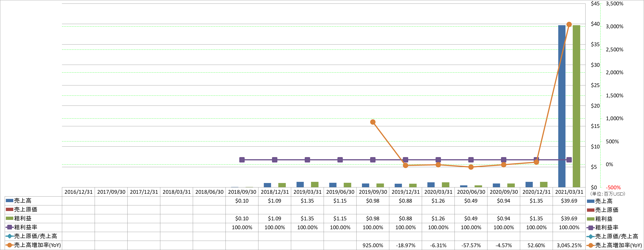Image resolution: width=644 pixels, height=250 pixels.
Task: Click the 3,045.25% YoY growth cell
Action: point(569,245)
